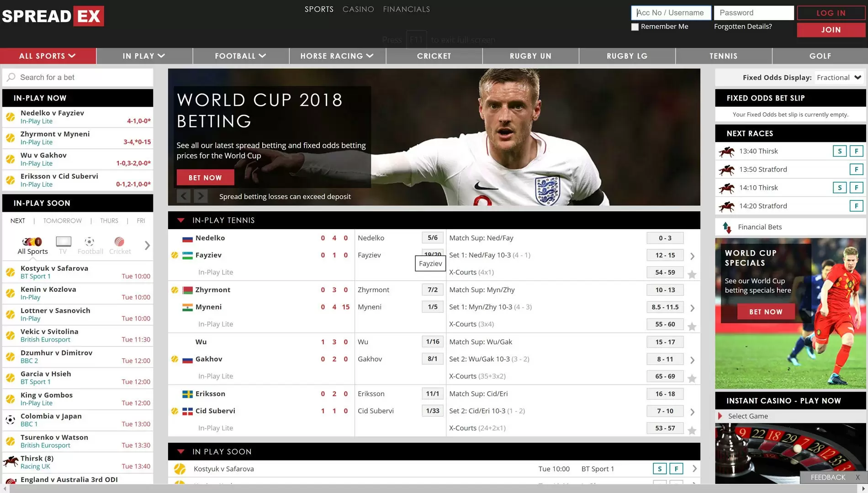
Task: Favourite the Wu match X-Courts star
Action: [x=692, y=378]
